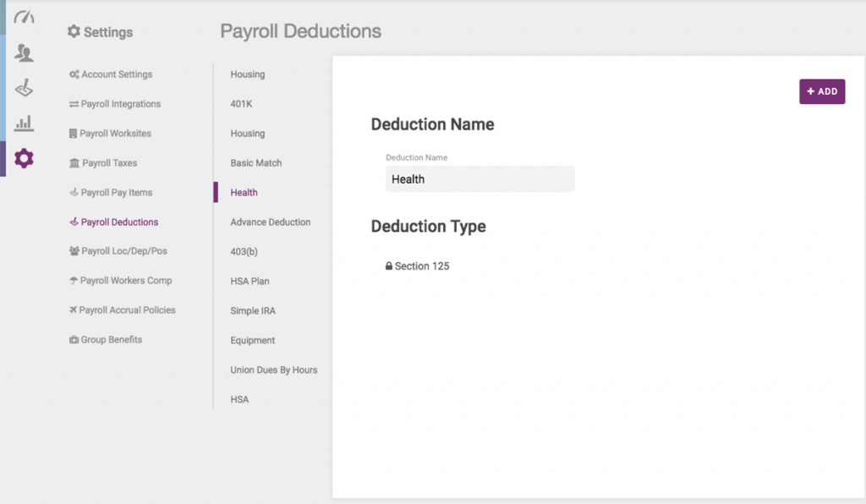Select the HSA Plan deduction

coord(250,281)
